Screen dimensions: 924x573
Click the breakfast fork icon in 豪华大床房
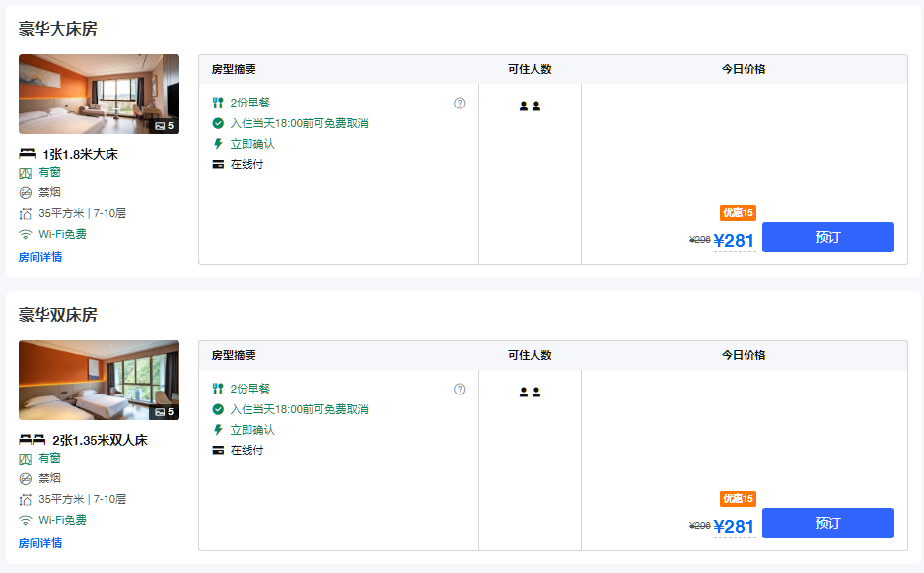click(218, 103)
